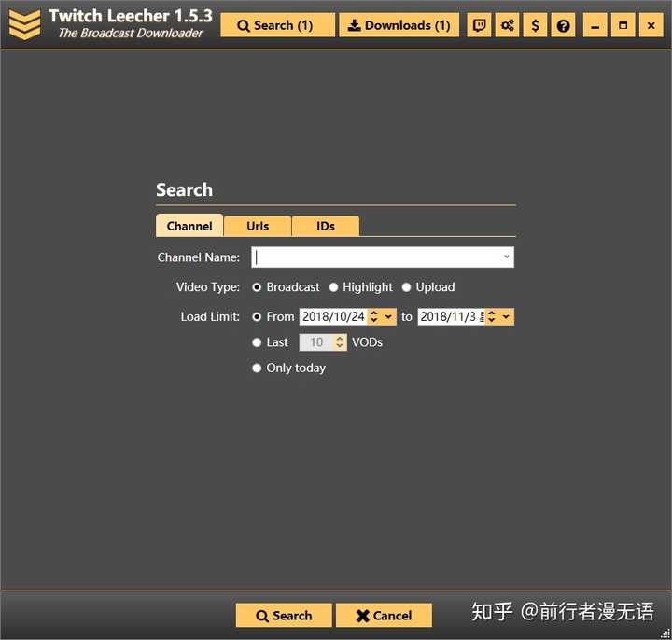Select Broadcast video type
This screenshot has width=672, height=640.
[x=287, y=287]
